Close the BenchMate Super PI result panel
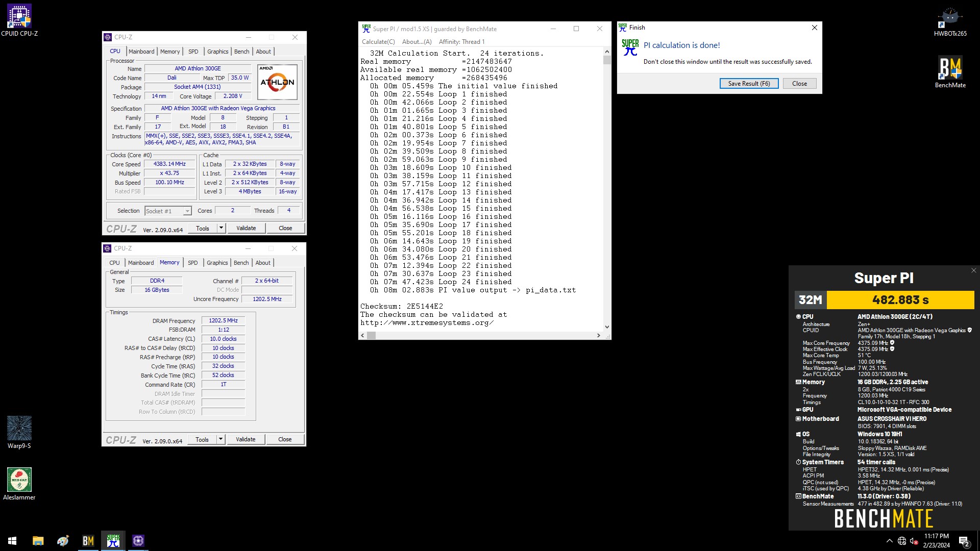Screen dimensions: 980x551 coord(973,270)
